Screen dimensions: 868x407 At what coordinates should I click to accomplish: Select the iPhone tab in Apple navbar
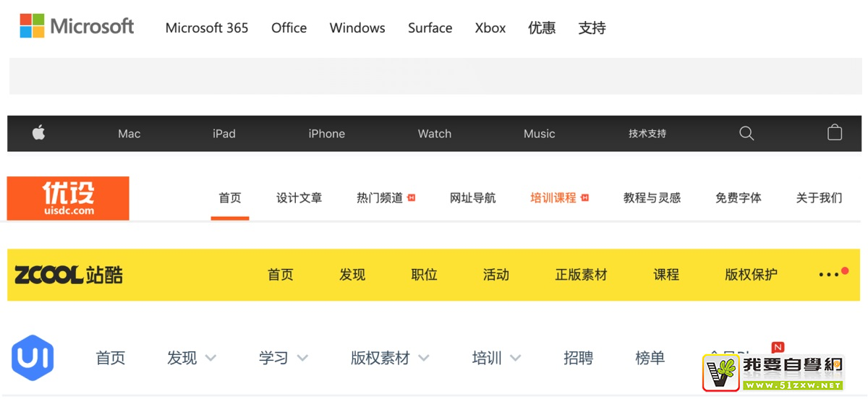coord(326,134)
